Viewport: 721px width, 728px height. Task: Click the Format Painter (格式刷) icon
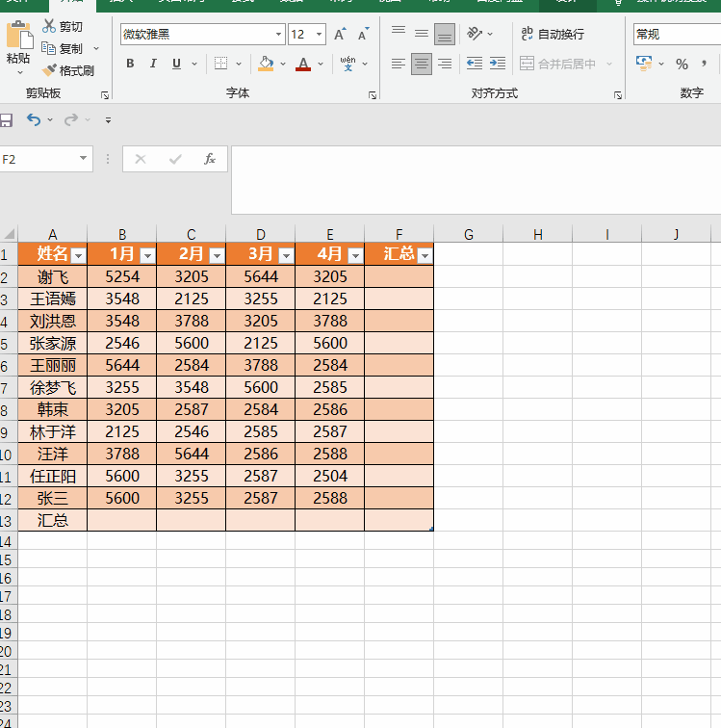tap(49, 70)
